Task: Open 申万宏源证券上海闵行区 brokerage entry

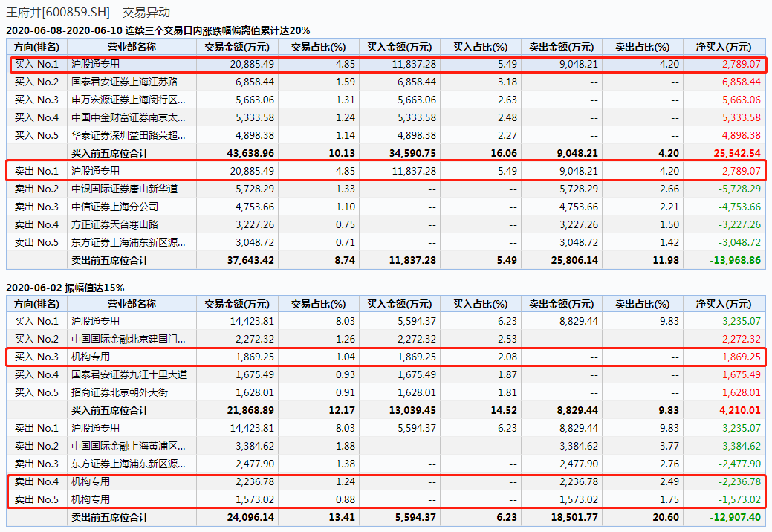Action: pos(123,100)
